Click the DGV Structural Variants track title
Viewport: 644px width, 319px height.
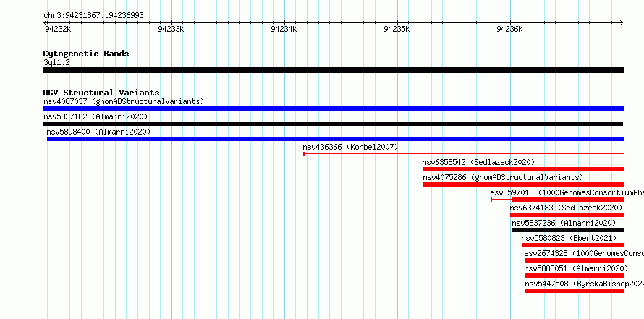pos(101,93)
